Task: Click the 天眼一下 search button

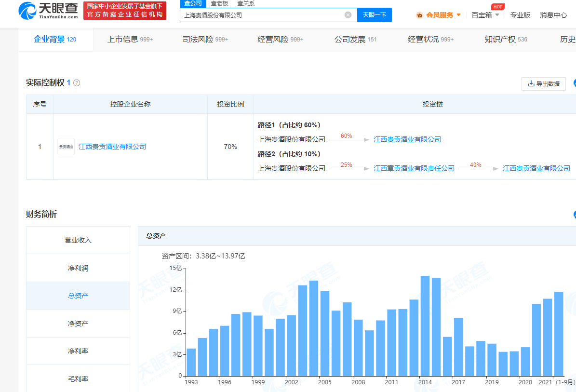Action: pos(375,15)
